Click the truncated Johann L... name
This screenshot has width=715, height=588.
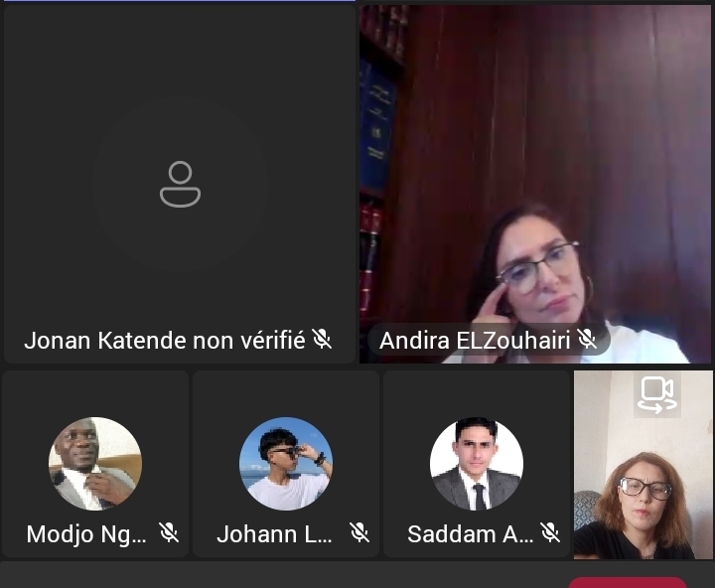[x=274, y=534]
